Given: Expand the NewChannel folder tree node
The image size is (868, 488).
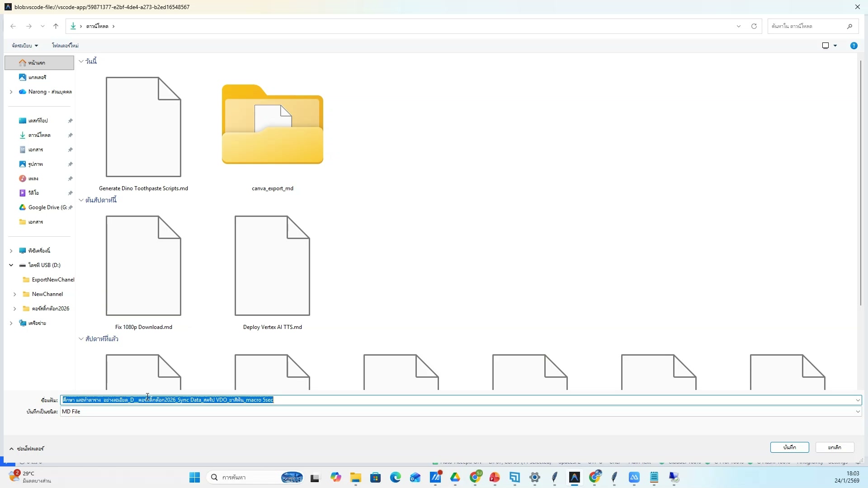Looking at the screenshot, I should coord(14,294).
